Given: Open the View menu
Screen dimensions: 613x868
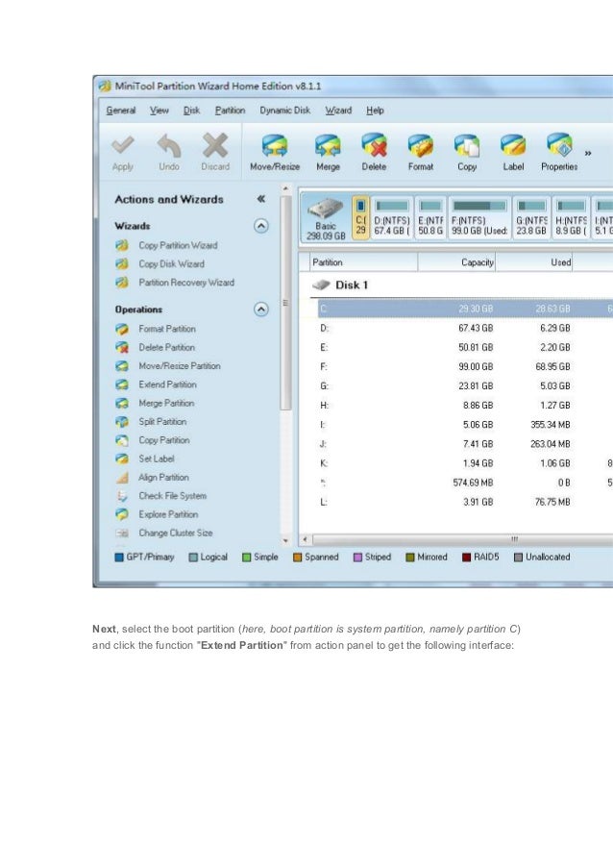Looking at the screenshot, I should [159, 111].
